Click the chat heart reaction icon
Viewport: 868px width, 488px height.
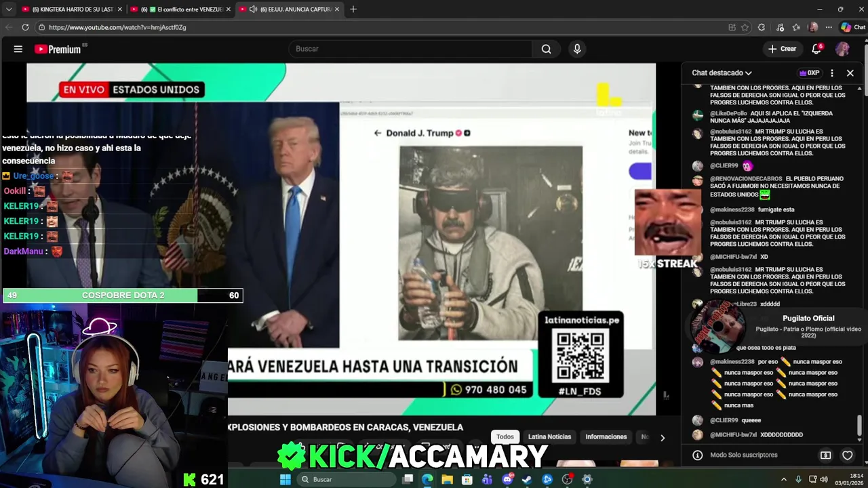[x=847, y=455]
